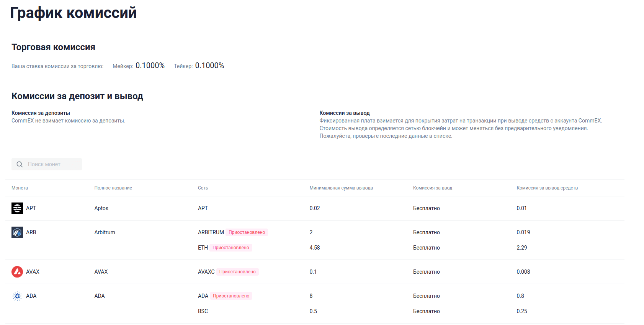The image size is (644, 325).
Task: Click the red AVAX coin logo
Action: (x=17, y=272)
